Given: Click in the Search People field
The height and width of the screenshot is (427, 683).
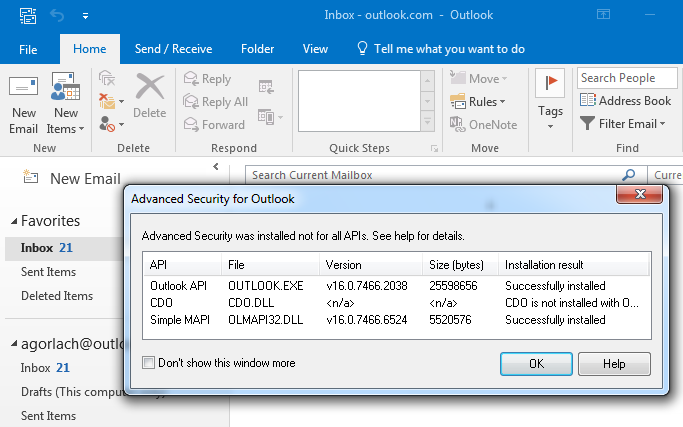Looking at the screenshot, I should (627, 78).
